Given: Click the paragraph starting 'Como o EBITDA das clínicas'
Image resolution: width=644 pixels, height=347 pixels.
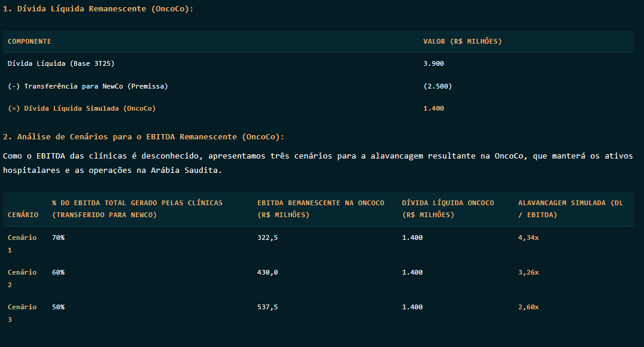Looking at the screenshot, I should (318, 163).
